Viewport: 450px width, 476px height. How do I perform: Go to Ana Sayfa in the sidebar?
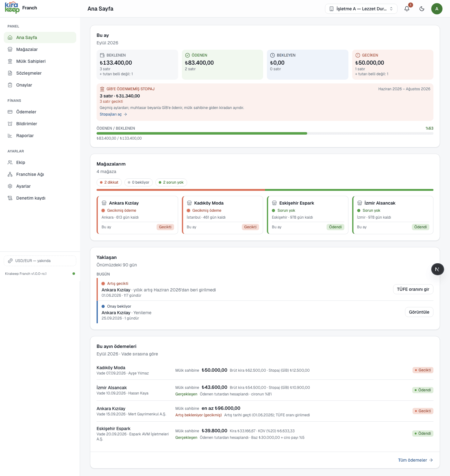[x=40, y=37]
